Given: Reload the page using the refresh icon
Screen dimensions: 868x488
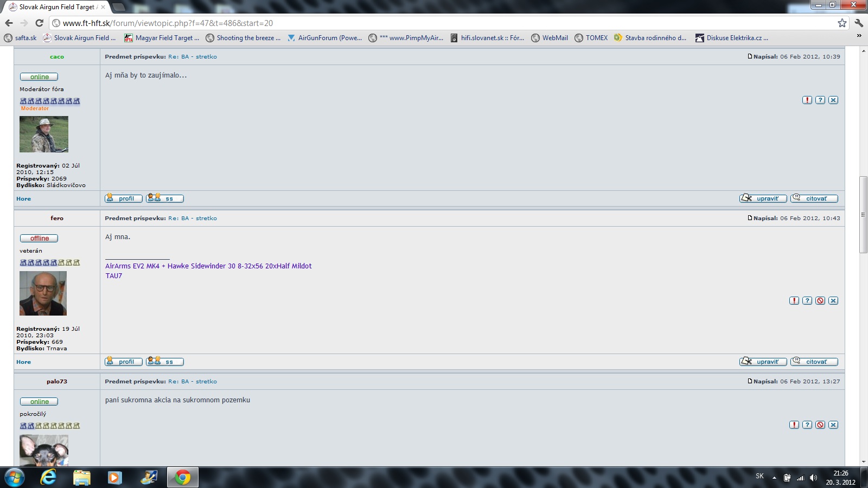Looking at the screenshot, I should (x=39, y=23).
